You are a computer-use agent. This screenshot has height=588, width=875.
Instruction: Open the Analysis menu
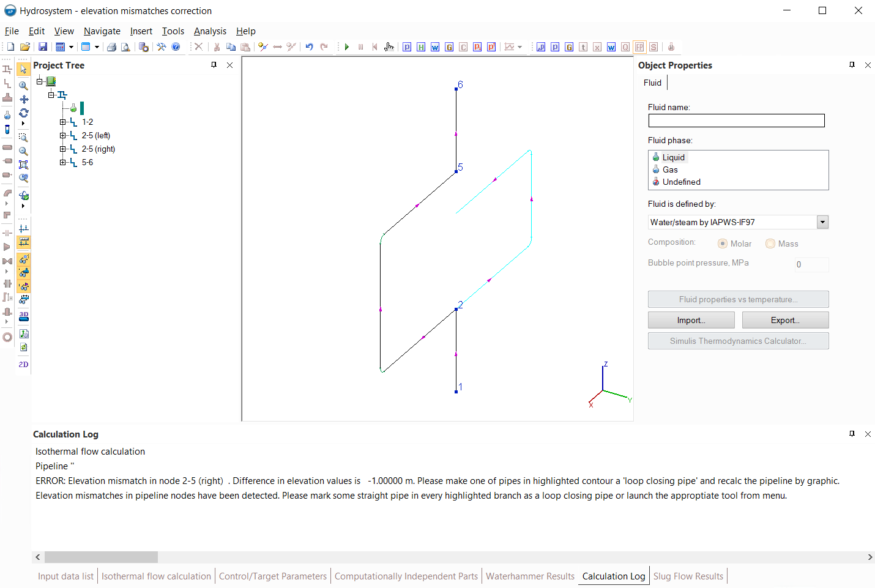click(210, 31)
